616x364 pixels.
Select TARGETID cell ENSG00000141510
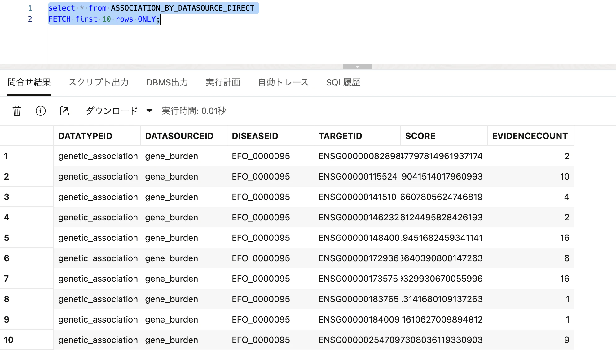tap(357, 197)
